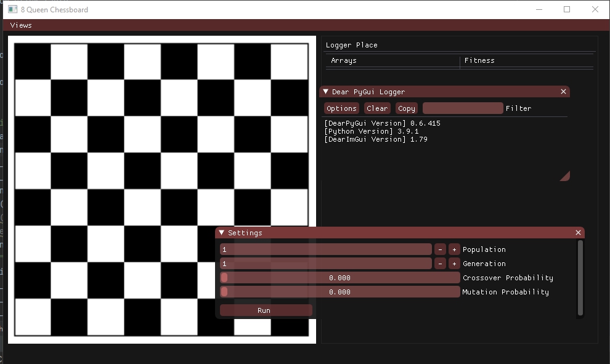Close the Settings window
Screen dimensions: 610x364
(578, 233)
